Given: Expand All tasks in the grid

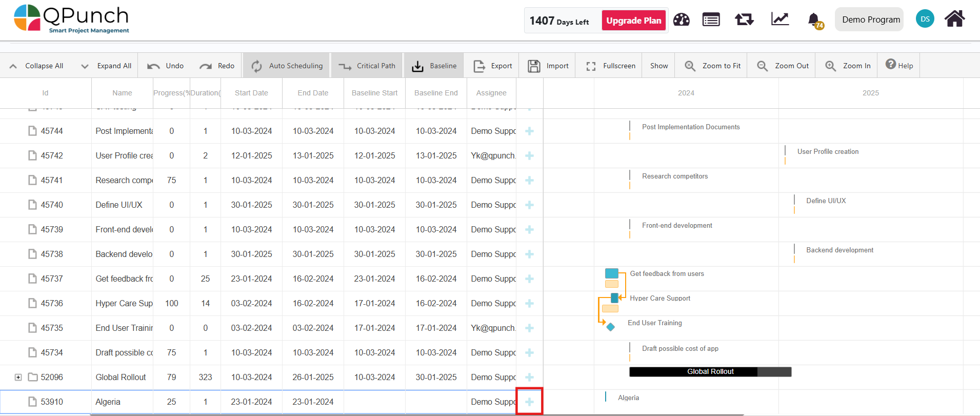Looking at the screenshot, I should click(106, 66).
